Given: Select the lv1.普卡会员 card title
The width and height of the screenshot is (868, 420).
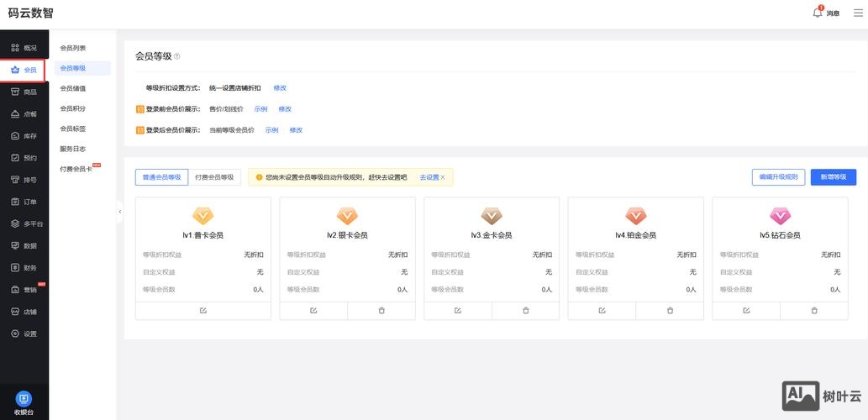Looking at the screenshot, I should [x=203, y=235].
